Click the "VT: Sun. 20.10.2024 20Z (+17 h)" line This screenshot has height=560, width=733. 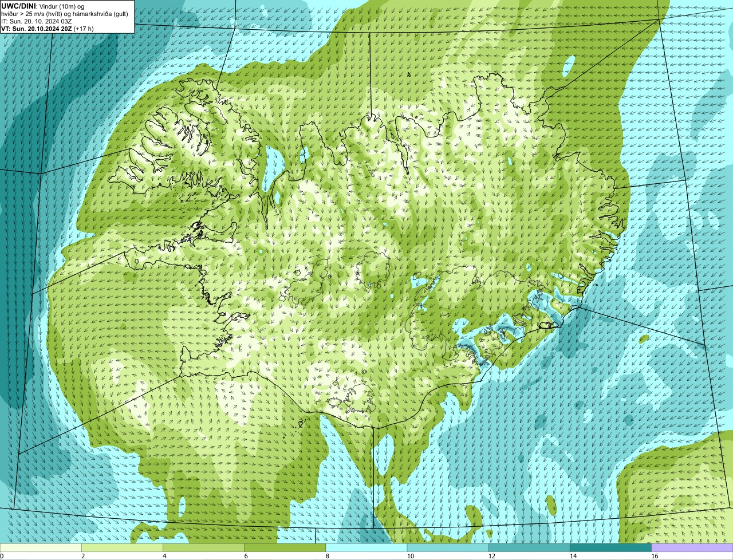click(x=48, y=29)
